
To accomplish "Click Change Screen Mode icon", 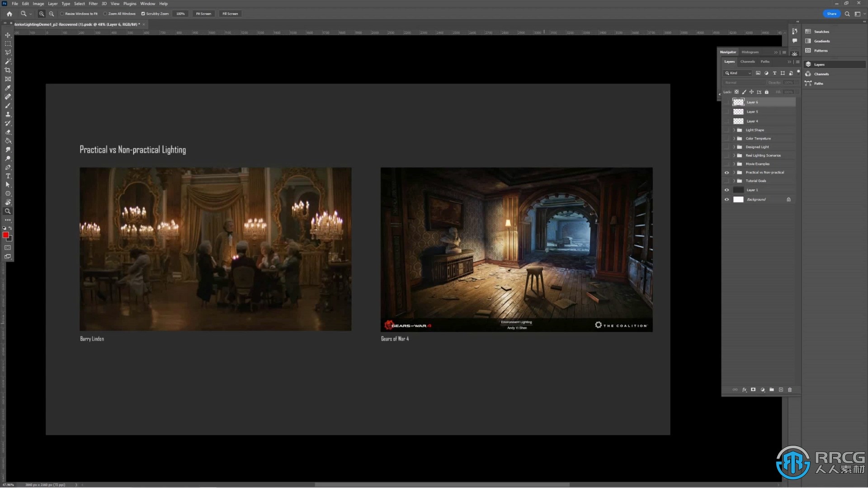I will [x=8, y=257].
